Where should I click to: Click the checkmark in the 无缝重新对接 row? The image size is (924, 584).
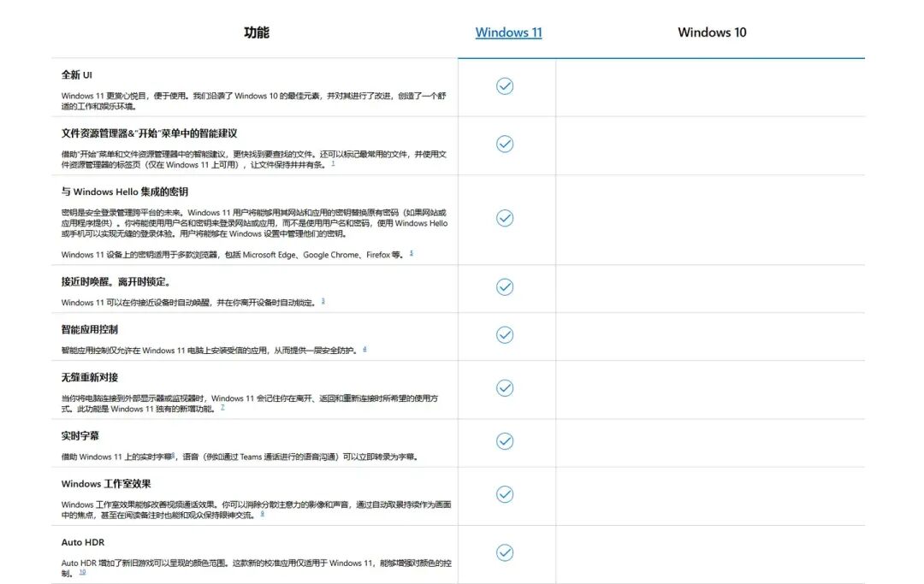point(505,388)
